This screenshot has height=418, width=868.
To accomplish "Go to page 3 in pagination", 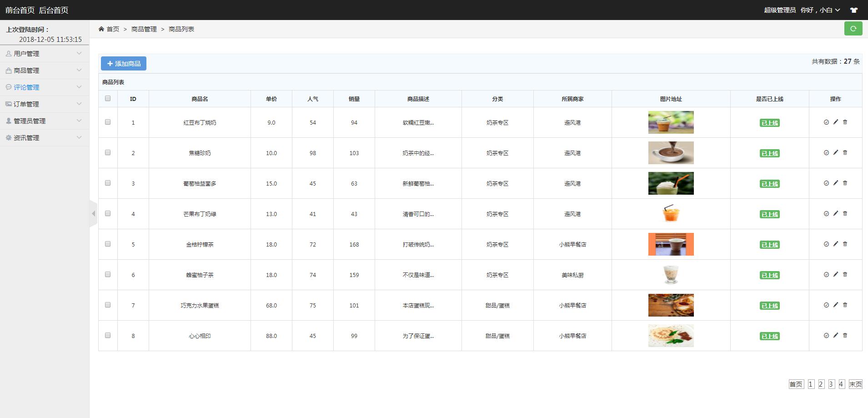I will 831,384.
